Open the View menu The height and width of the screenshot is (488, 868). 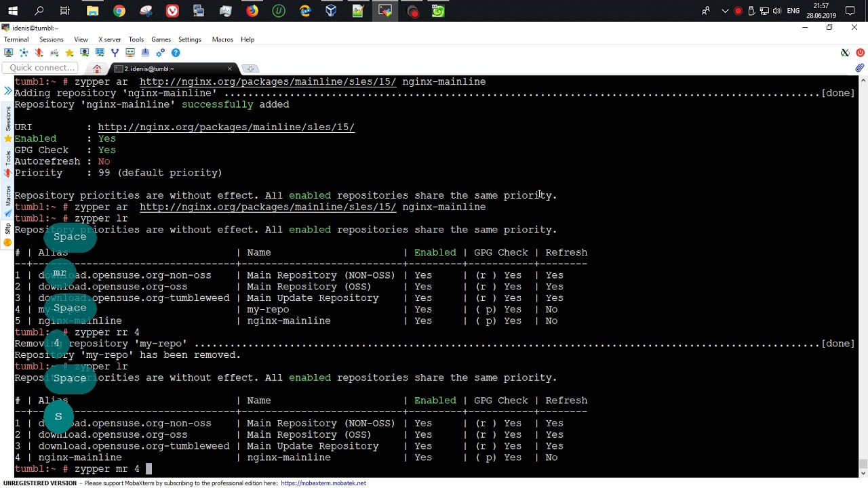pos(81,39)
